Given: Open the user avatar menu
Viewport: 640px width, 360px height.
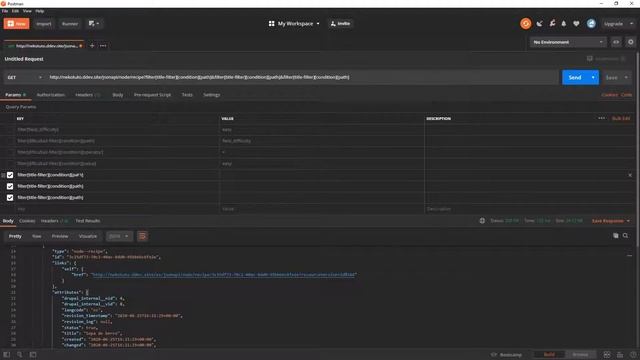Looking at the screenshot, I should [x=591, y=24].
